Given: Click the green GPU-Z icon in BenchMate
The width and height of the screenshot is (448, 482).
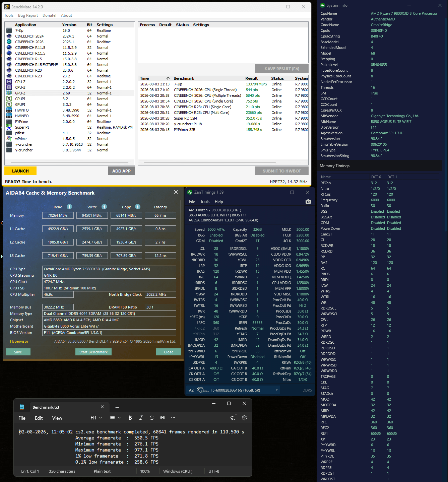Looking at the screenshot, I should click(x=9, y=93).
